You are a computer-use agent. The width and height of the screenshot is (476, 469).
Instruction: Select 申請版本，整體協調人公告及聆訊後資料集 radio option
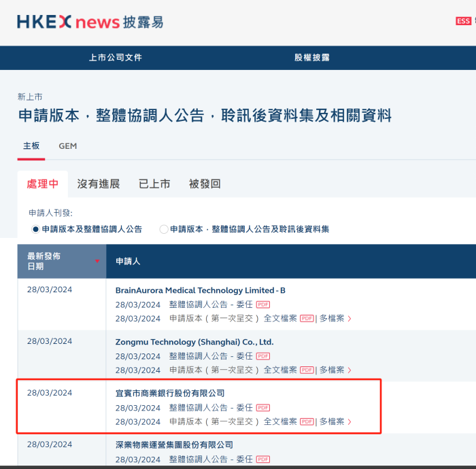pyautogui.click(x=164, y=229)
